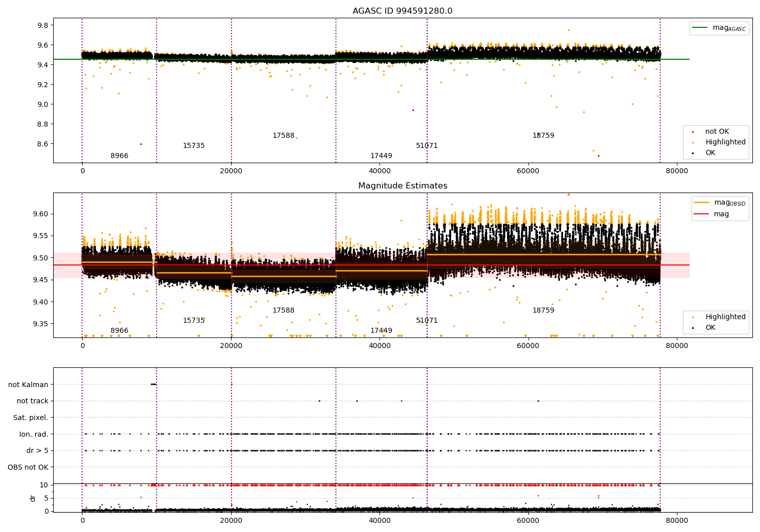This screenshot has height=532, width=760.
Task: Click the 40000 x-tick under the Magnitude Estimates plot
Action: point(379,346)
